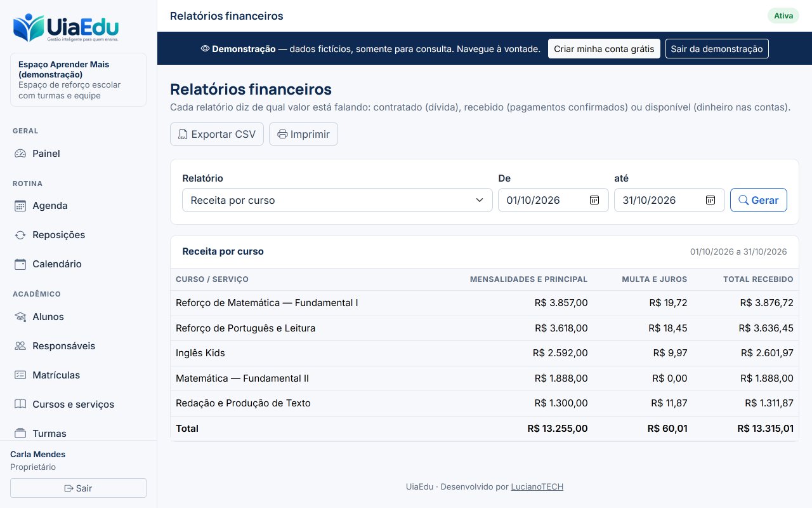Click the UiaEdu logo
812x508 pixels.
pos(66,28)
